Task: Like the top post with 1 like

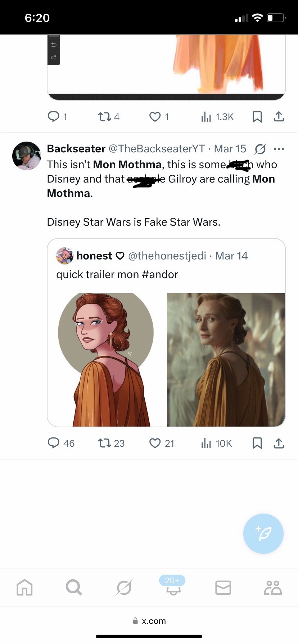Action: [155, 117]
